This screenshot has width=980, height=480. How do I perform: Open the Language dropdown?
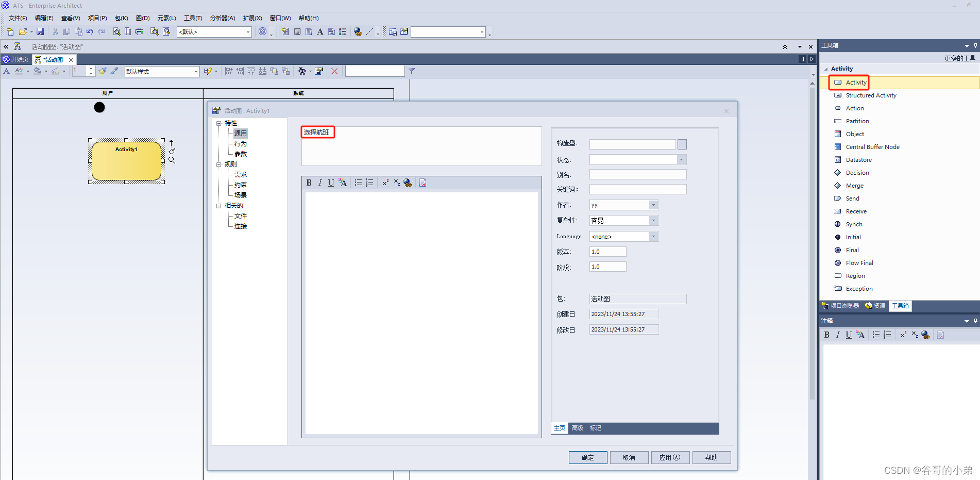click(x=653, y=237)
